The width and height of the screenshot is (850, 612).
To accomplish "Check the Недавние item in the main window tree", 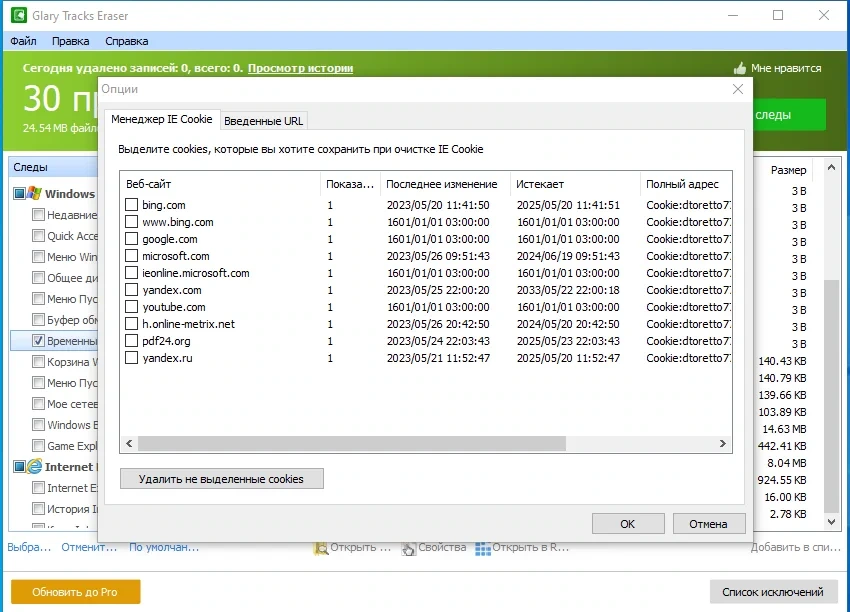I will click(x=38, y=214).
